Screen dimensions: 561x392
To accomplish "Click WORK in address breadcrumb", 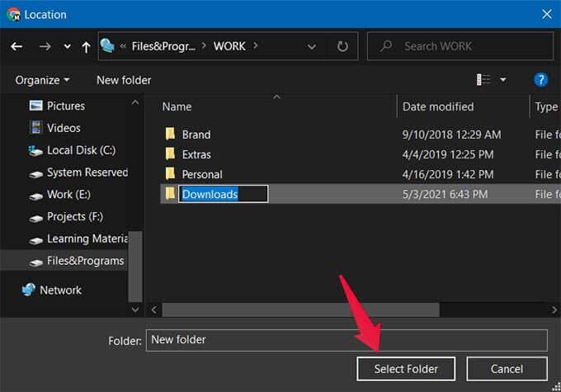I will pos(229,46).
